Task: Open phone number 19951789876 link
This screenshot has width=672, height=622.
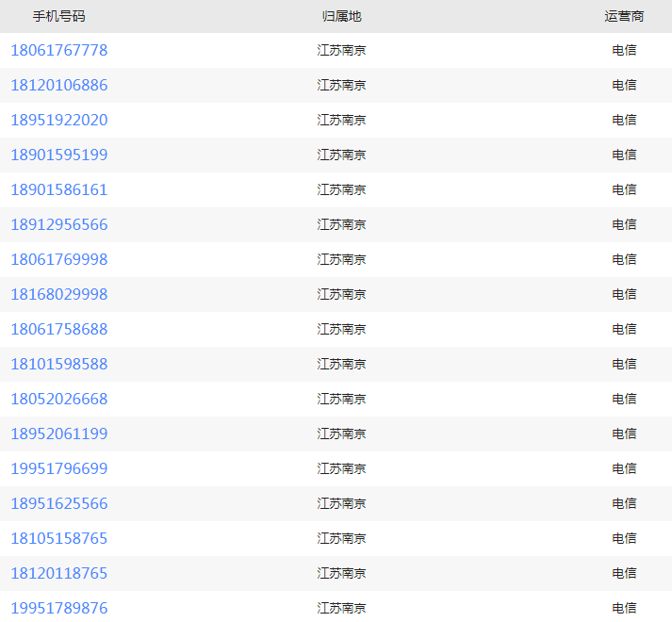Action: pos(59,608)
